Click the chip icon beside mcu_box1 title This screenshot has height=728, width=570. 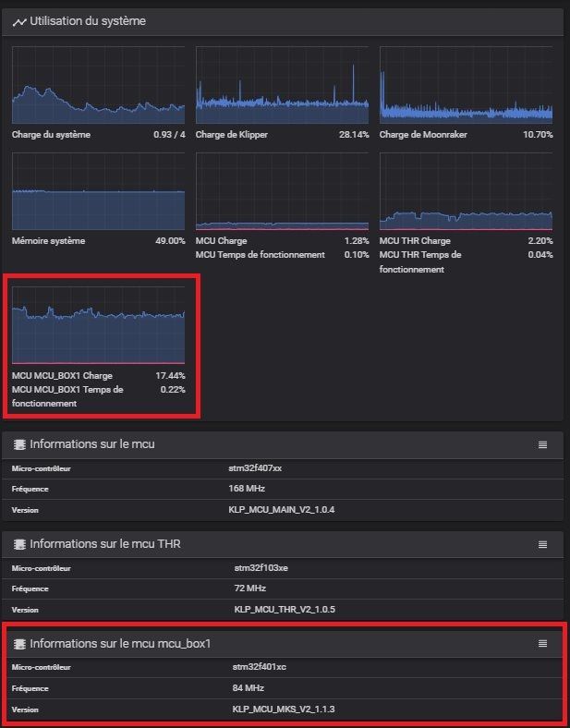point(19,643)
